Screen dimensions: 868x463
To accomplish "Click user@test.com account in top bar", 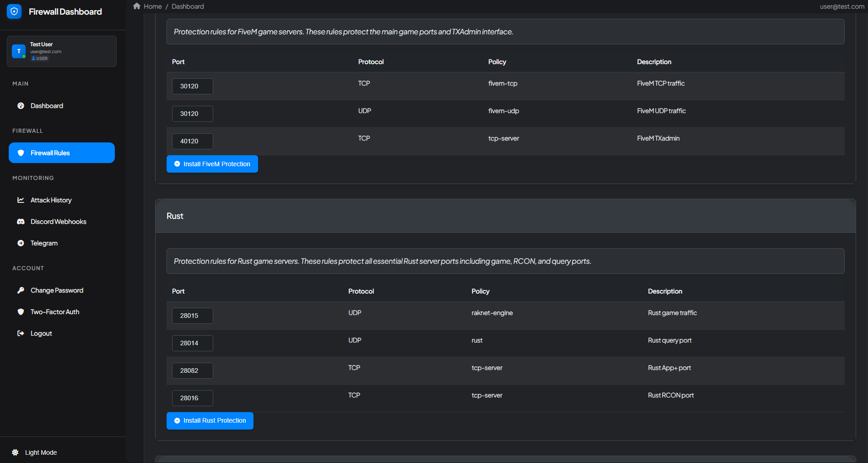I will 842,6.
